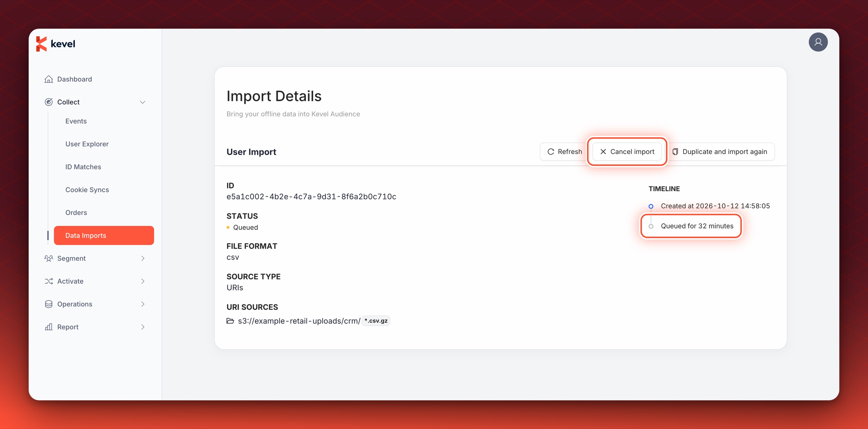Click the grey Queued timeline marker
Viewport: 868px width, 429px height.
point(651,227)
